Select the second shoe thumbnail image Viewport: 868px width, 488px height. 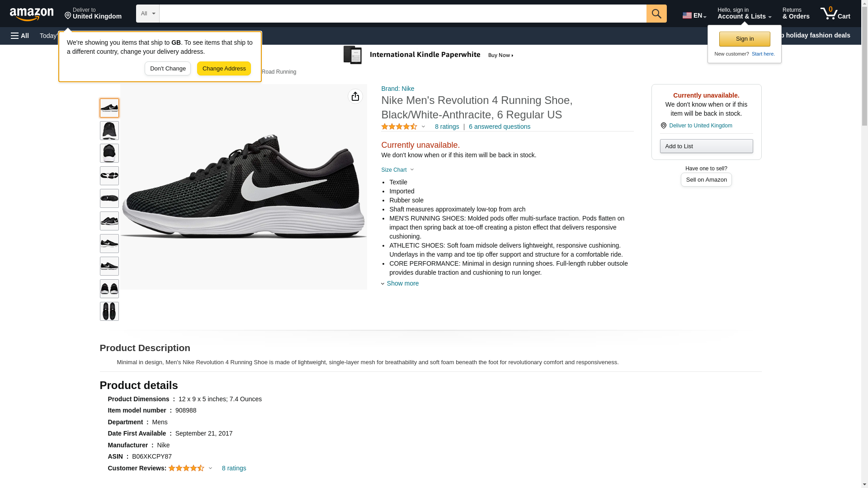point(109,131)
